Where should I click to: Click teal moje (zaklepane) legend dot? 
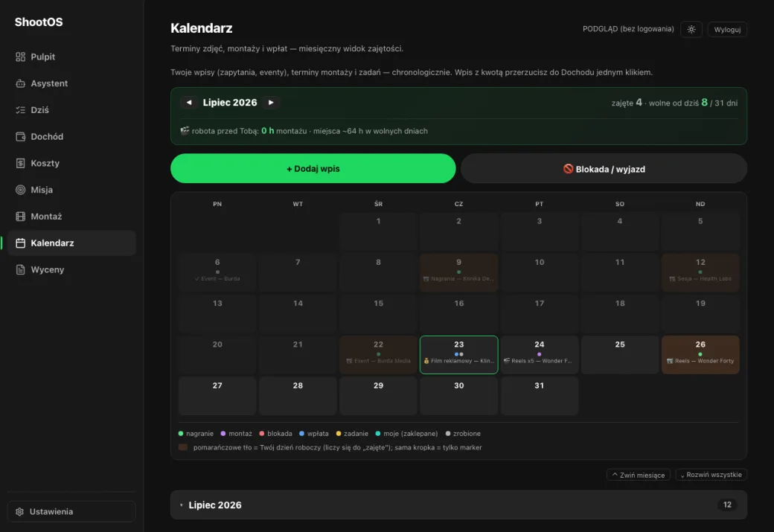pyautogui.click(x=377, y=433)
